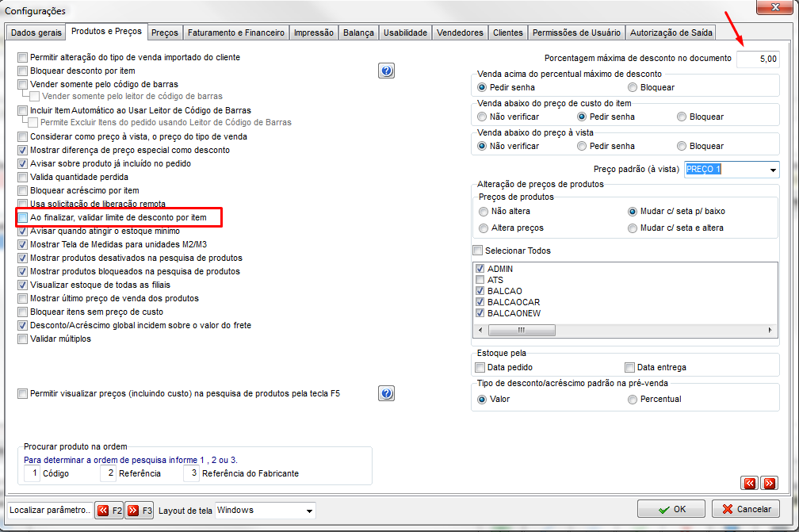Check Estoque pela Data entrega
Screen dimensions: 799x532
(630, 367)
